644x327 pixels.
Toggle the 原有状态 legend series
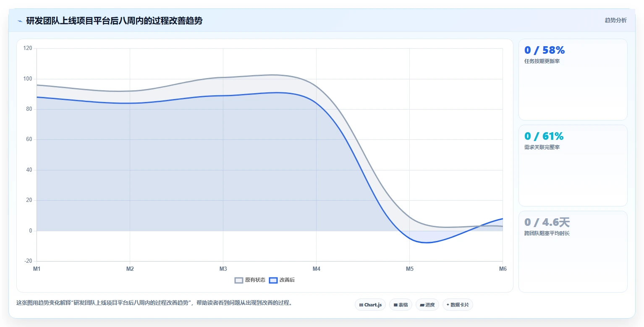[250, 280]
